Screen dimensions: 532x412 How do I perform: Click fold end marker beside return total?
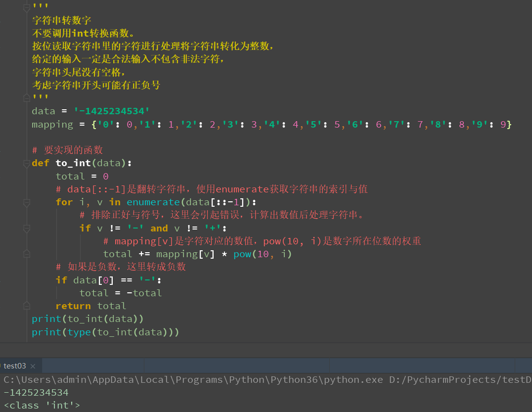(27, 306)
